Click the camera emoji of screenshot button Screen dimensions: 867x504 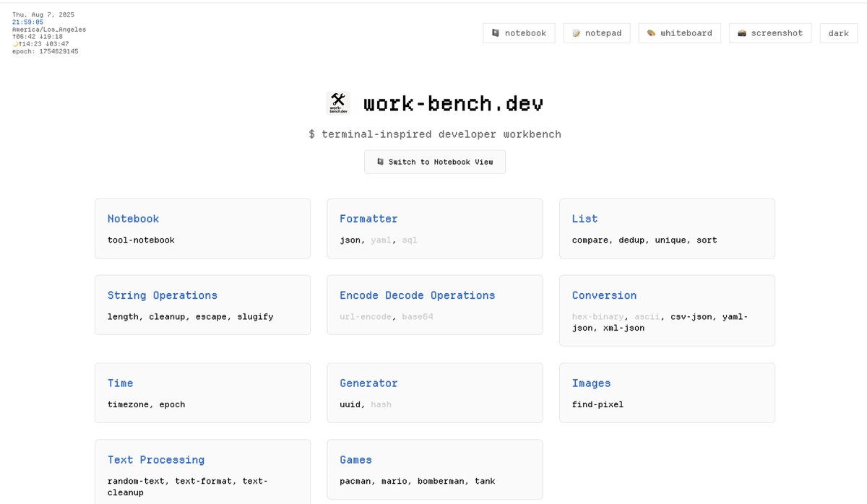click(x=742, y=33)
